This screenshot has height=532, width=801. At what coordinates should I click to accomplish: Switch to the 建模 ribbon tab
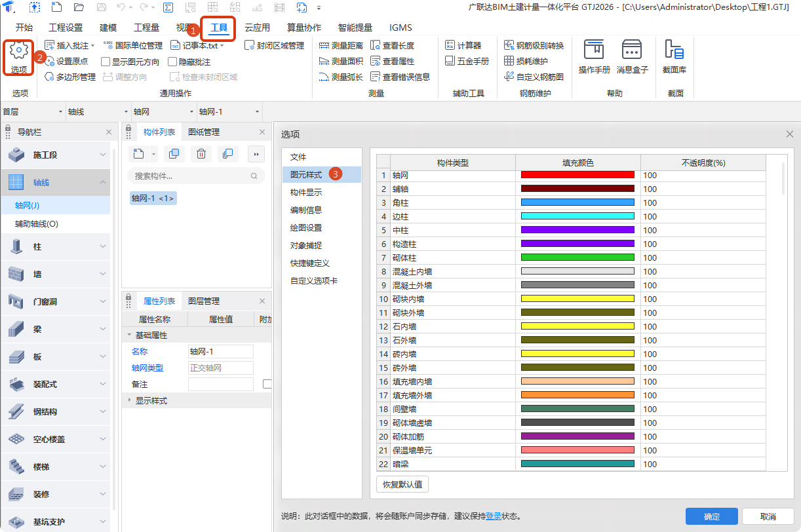(108, 28)
